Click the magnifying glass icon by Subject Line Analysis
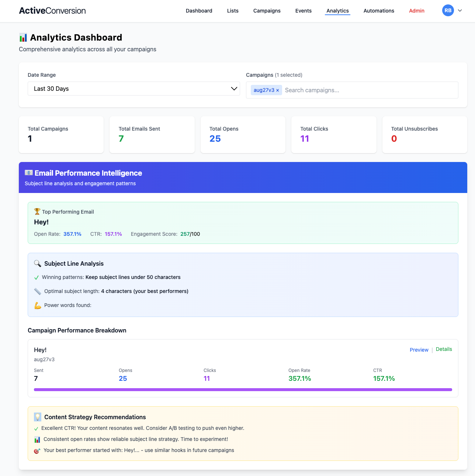This screenshot has width=475, height=476. tap(38, 263)
